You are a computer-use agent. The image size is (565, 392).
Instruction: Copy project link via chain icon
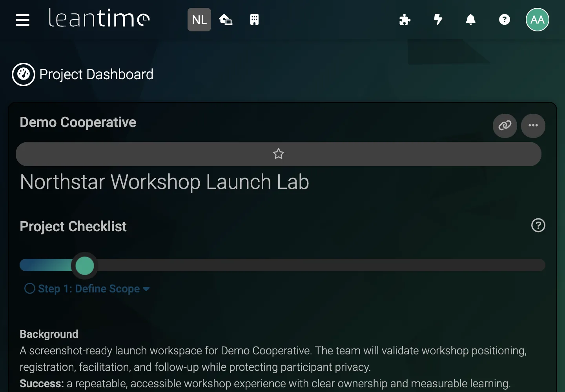point(505,126)
